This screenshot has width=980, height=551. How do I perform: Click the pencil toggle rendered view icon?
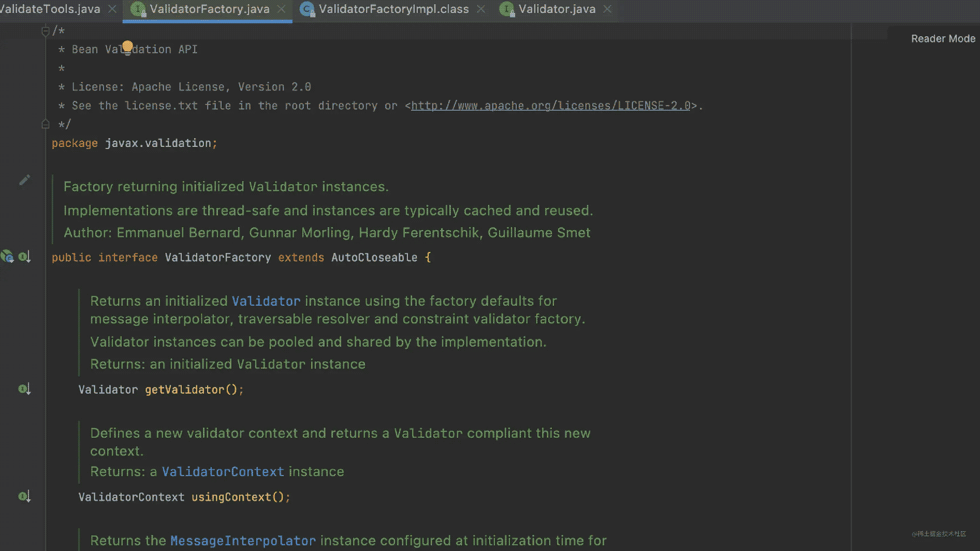(24, 180)
